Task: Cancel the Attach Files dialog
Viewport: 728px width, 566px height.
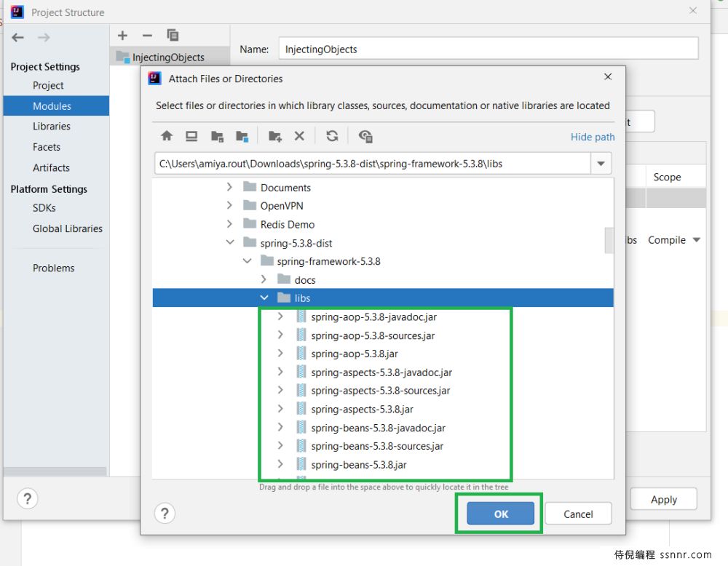Action: click(x=578, y=514)
